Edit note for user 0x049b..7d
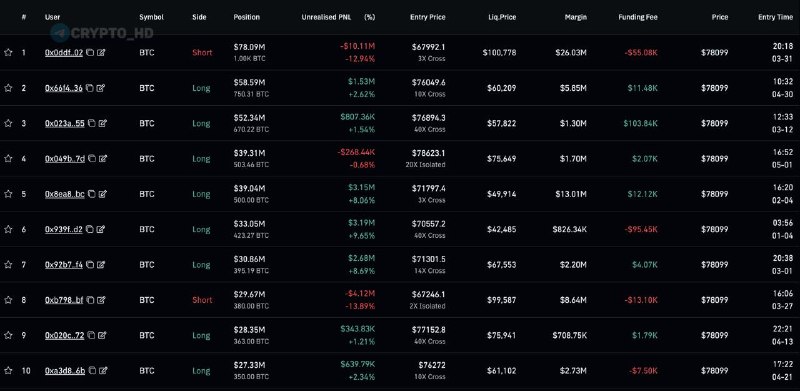Image resolution: width=800 pixels, height=391 pixels. click(x=103, y=158)
